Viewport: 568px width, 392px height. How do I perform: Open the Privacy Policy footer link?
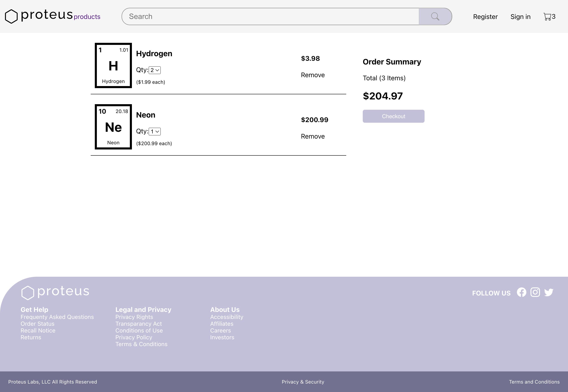tap(134, 337)
